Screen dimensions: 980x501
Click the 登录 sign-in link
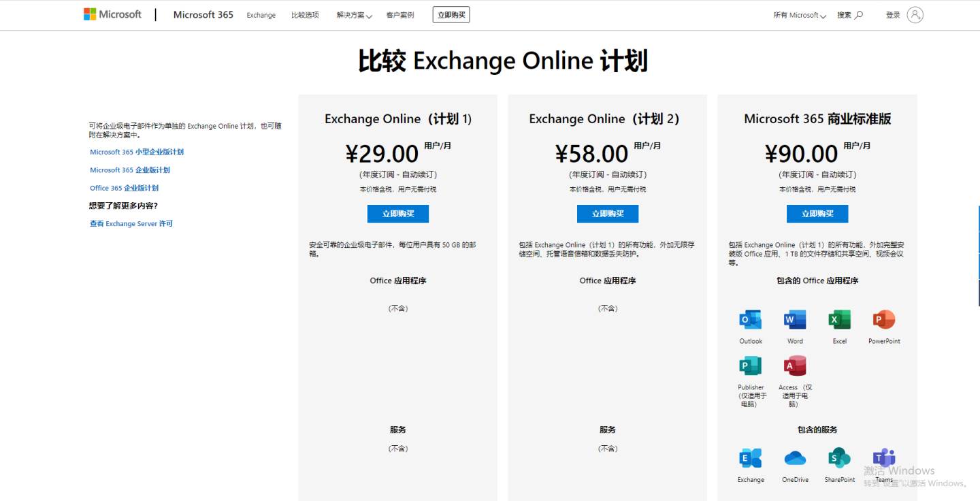(893, 15)
